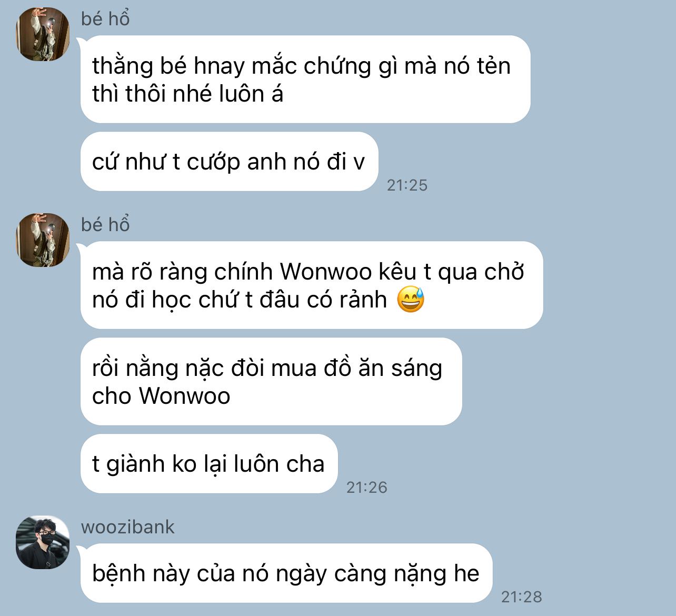This screenshot has height=616, width=676.
Task: Select the 'mà rõ ràng chính Wonwoo' message bubble
Action: pyautogui.click(x=312, y=285)
